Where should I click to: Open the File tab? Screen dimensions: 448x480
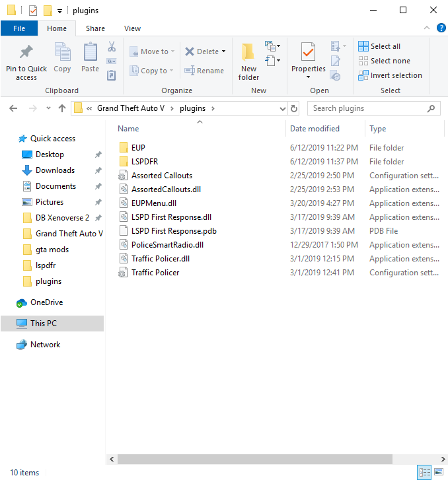point(19,28)
